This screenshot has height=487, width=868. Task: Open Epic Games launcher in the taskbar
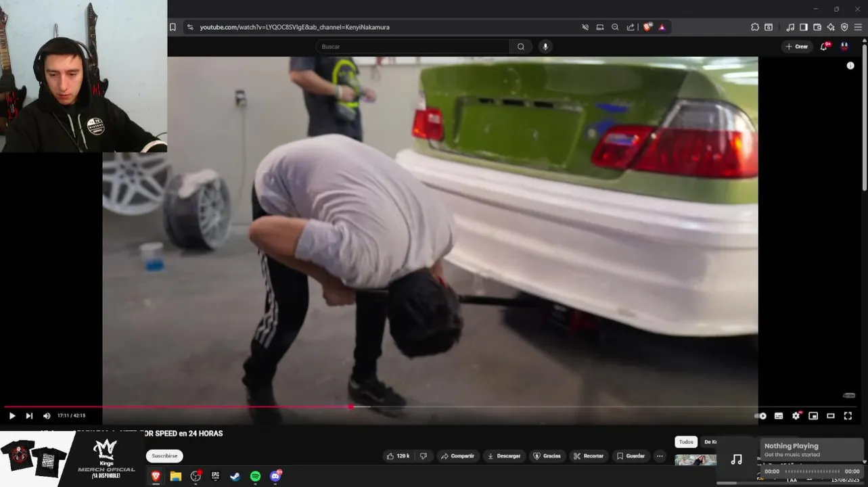point(215,476)
